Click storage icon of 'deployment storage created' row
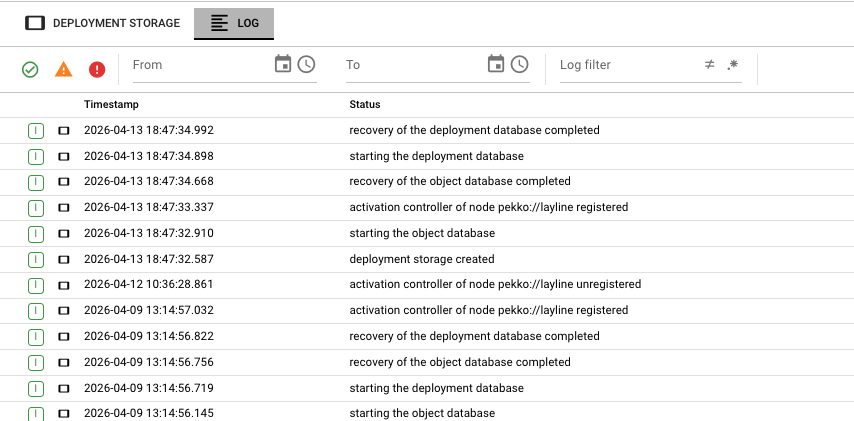Viewport: 854px width, 421px height. (x=64, y=259)
